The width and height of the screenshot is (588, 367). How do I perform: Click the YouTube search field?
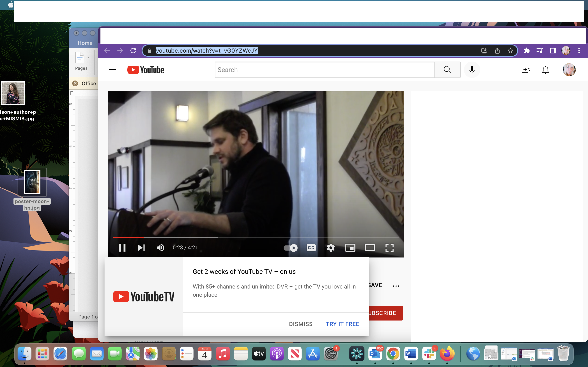pos(325,70)
